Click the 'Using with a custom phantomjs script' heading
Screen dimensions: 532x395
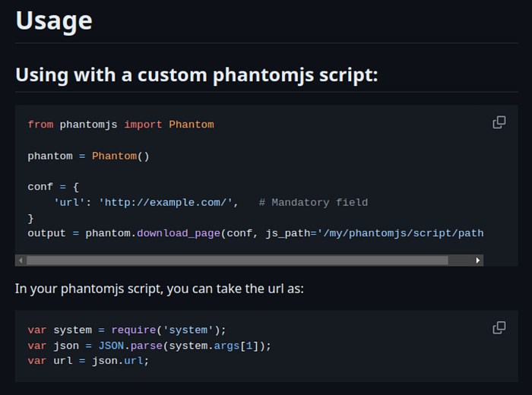tap(196, 74)
